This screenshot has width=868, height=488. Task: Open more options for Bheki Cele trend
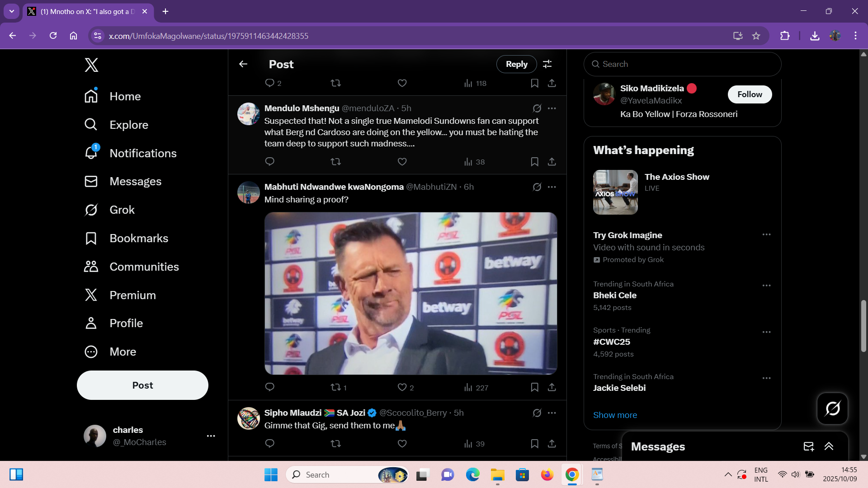[x=766, y=286]
